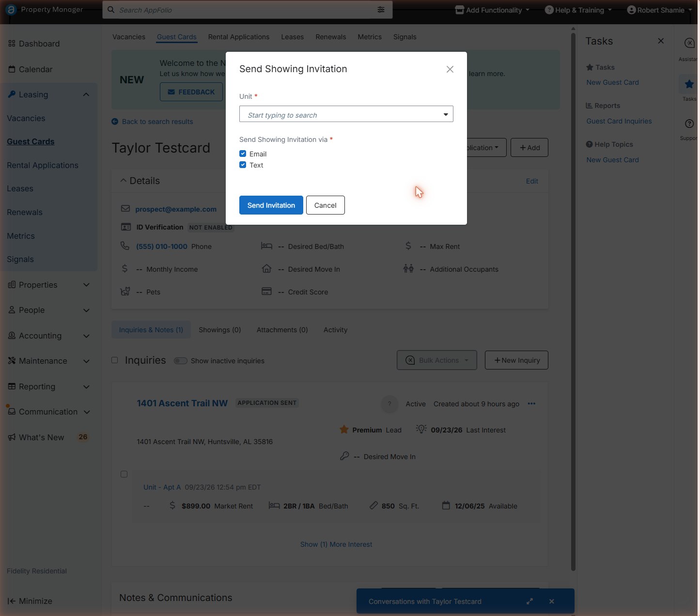Close the Send Showing Invitation dialog
This screenshot has width=700, height=616.
tap(450, 69)
